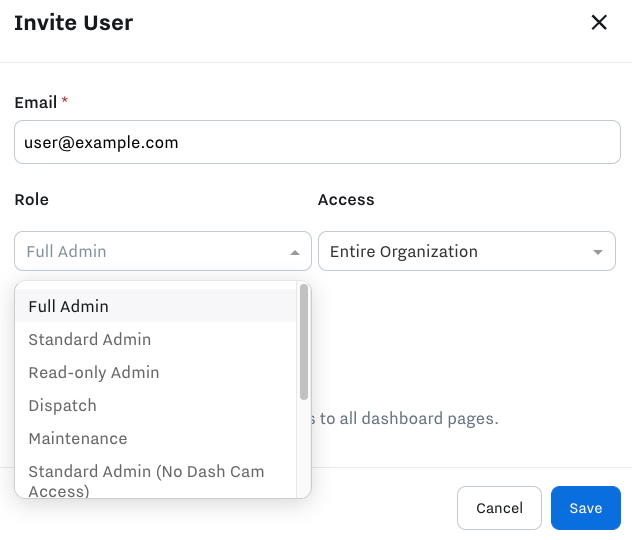The width and height of the screenshot is (632, 540).
Task: Collapse the Role dropdown using its arrow
Action: 294,253
